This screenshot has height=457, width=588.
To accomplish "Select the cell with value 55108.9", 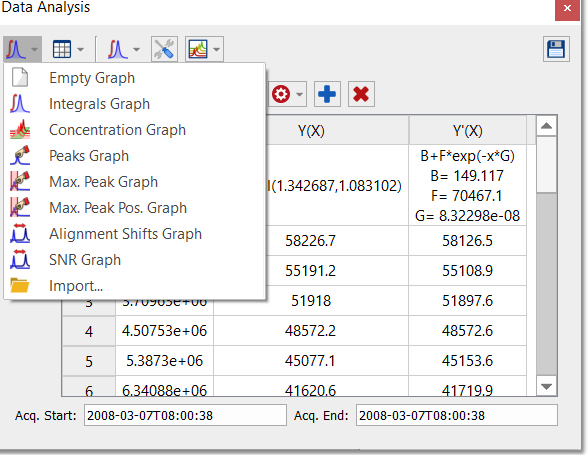I will pos(468,271).
